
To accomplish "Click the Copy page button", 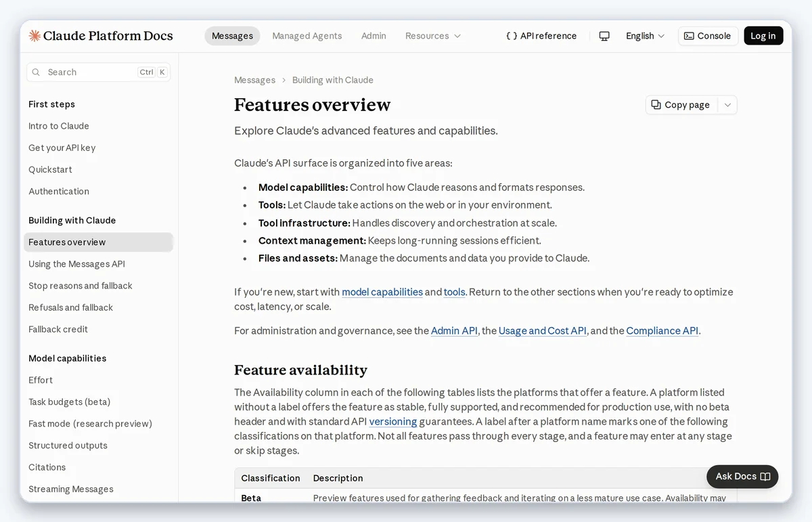I will [x=681, y=105].
